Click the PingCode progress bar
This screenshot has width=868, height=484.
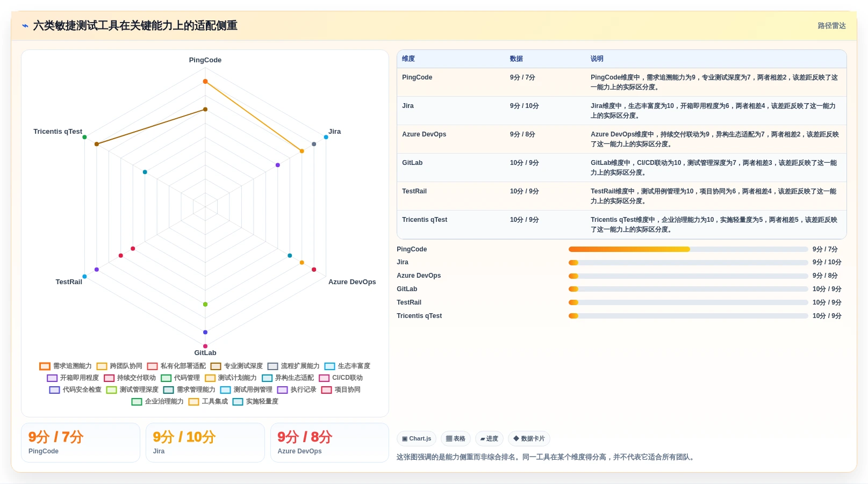[688, 249]
